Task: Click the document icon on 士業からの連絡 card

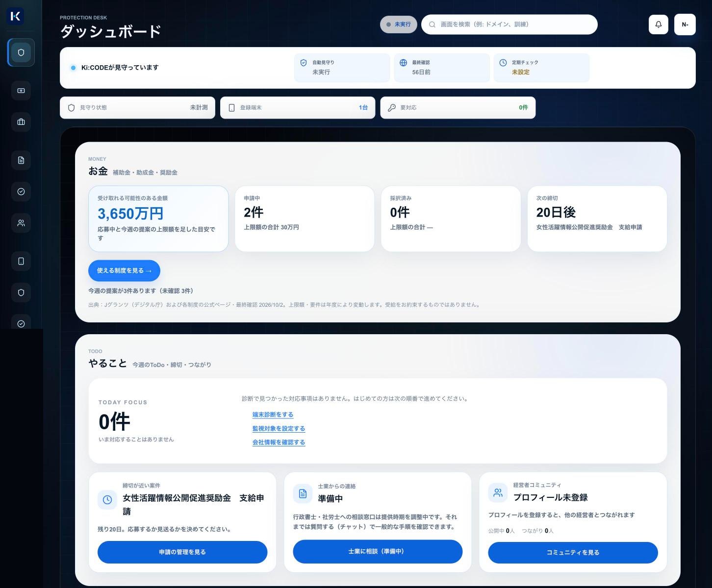Action: tap(303, 493)
